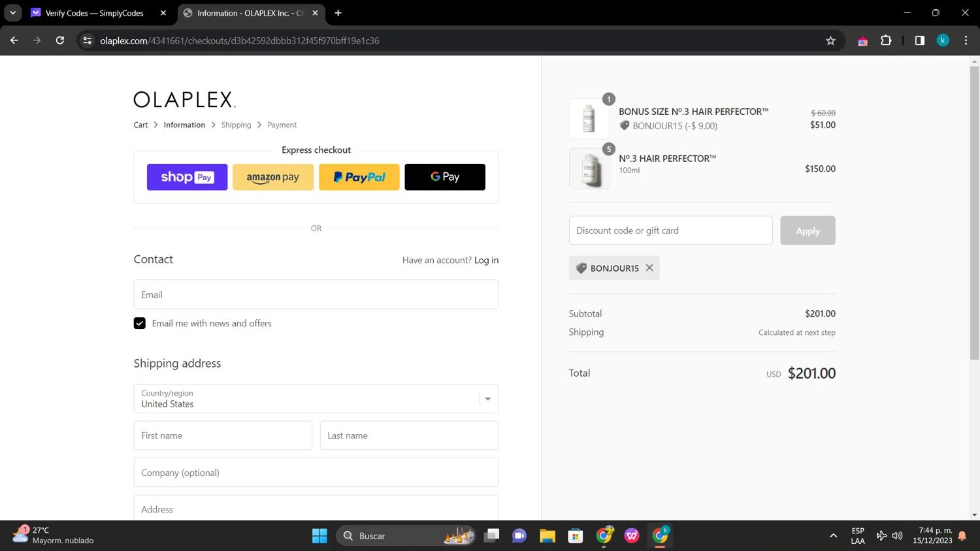
Task: Click the OLAPLEX logo
Action: (x=184, y=99)
